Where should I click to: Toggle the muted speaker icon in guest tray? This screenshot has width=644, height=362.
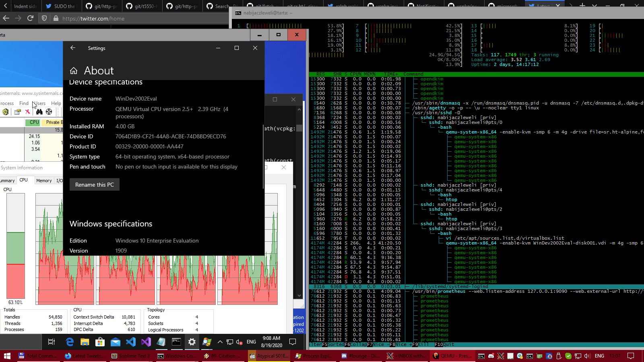[239, 342]
